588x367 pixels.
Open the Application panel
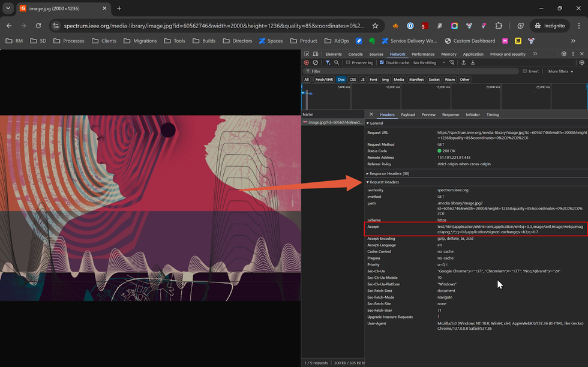point(473,54)
